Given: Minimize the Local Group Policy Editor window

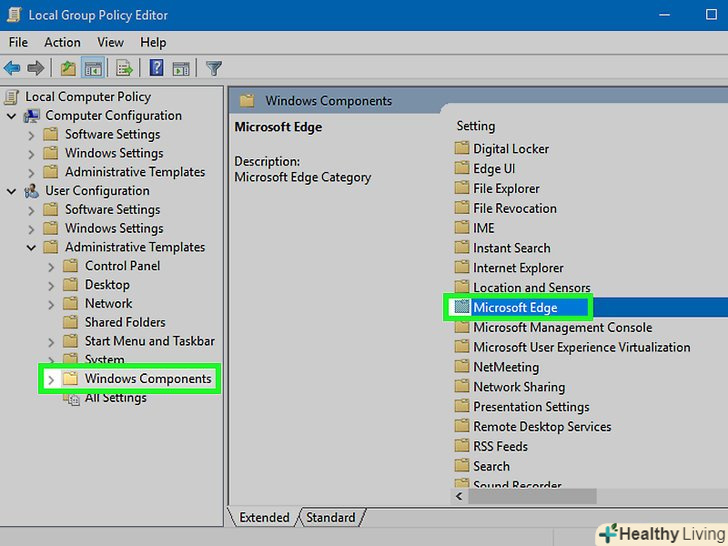Looking at the screenshot, I should 664,15.
